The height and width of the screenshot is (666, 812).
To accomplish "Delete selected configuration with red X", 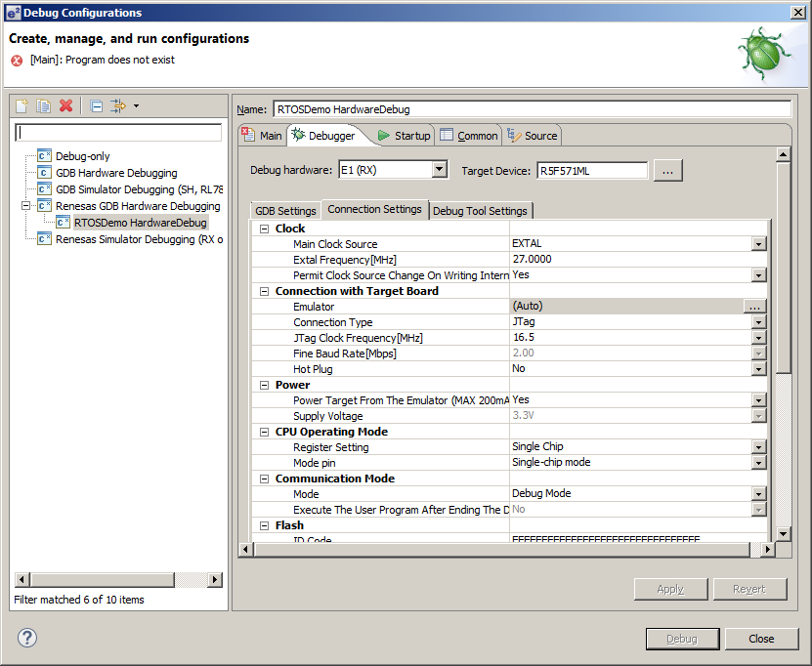I will pyautogui.click(x=66, y=105).
